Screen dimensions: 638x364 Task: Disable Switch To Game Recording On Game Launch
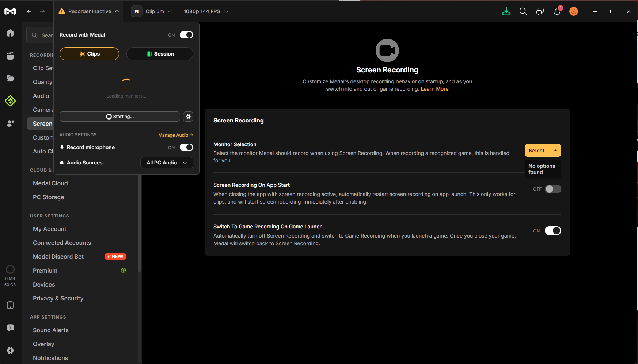(553, 231)
